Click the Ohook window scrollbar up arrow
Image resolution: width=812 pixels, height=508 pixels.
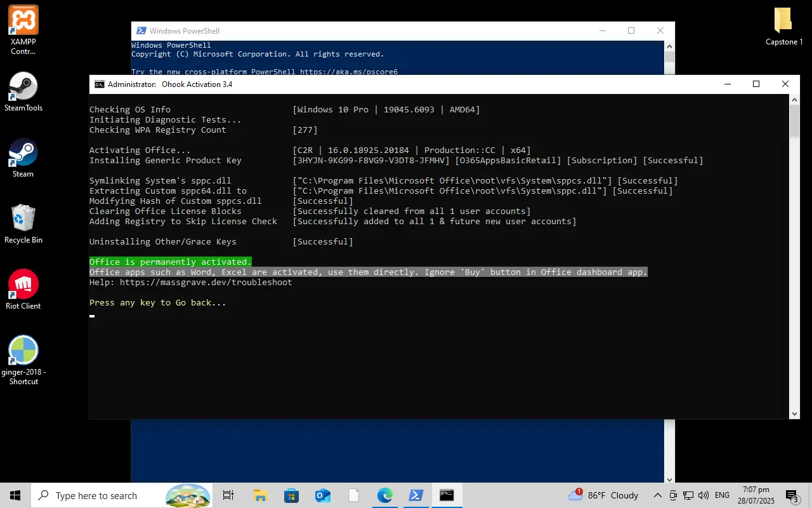(x=795, y=99)
